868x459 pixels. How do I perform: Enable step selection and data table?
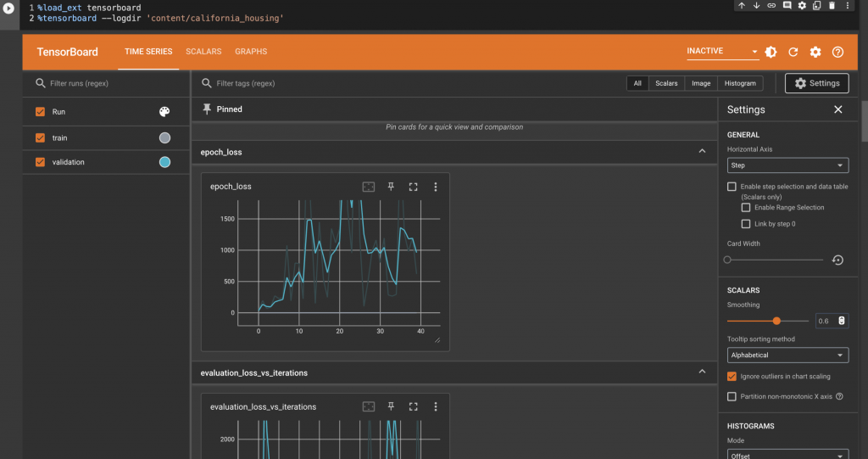point(732,187)
